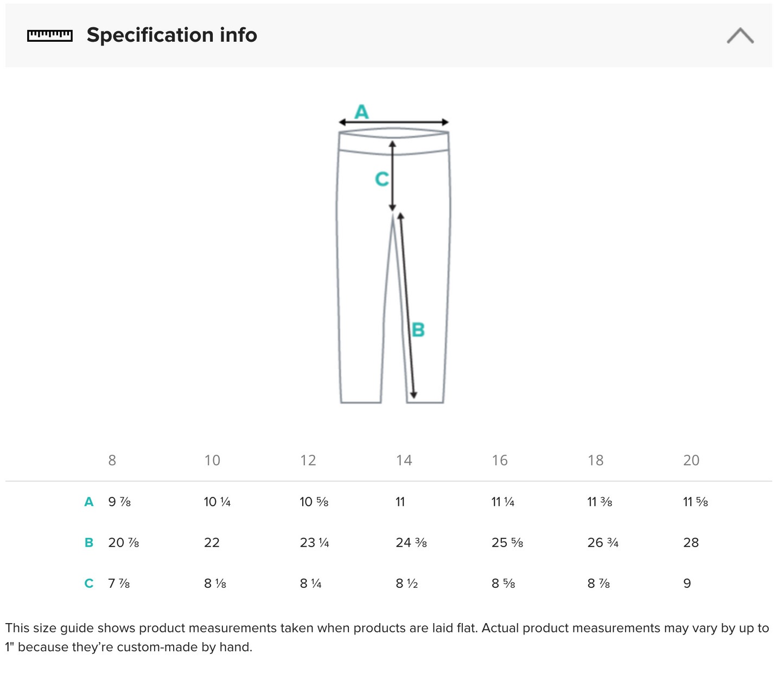Click the 10 ¼ waist value for size 10
This screenshot has width=784, height=673.
(x=217, y=502)
